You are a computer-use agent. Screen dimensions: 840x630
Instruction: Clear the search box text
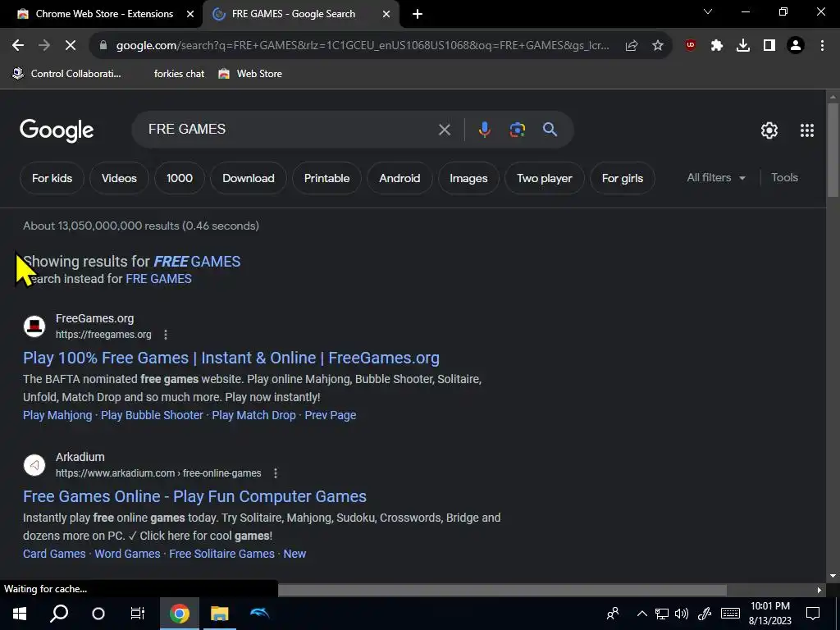click(x=444, y=130)
